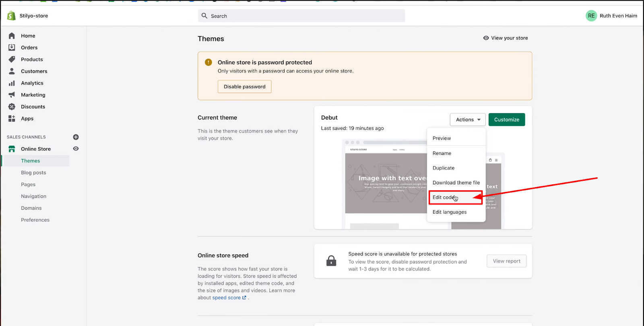
Task: Select Online Store sales channel
Action: (36, 149)
